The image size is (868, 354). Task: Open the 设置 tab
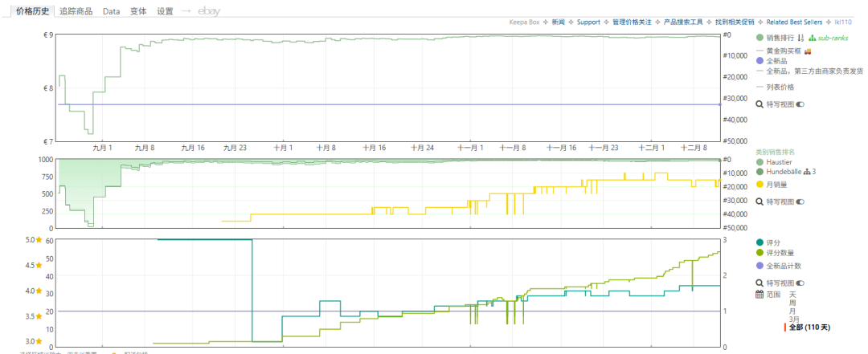(x=165, y=11)
